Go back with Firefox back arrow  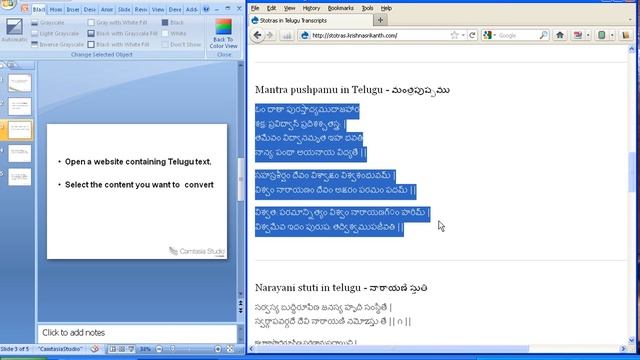click(x=258, y=36)
